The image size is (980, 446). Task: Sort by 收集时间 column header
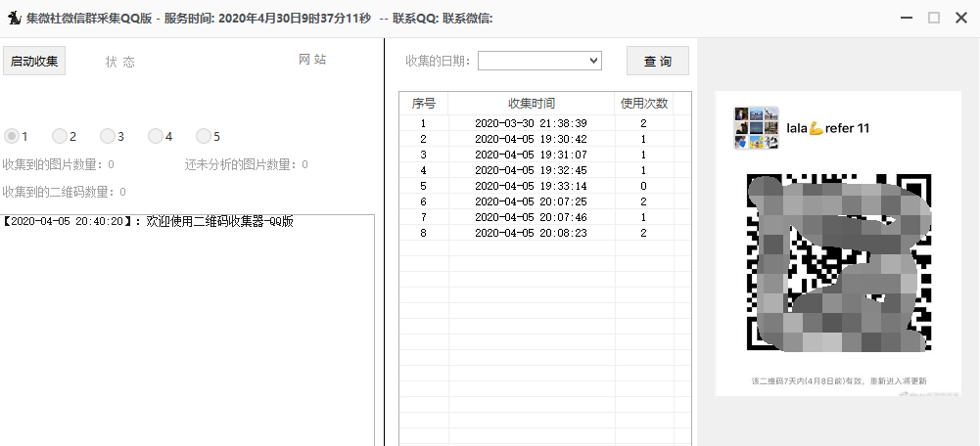click(532, 103)
